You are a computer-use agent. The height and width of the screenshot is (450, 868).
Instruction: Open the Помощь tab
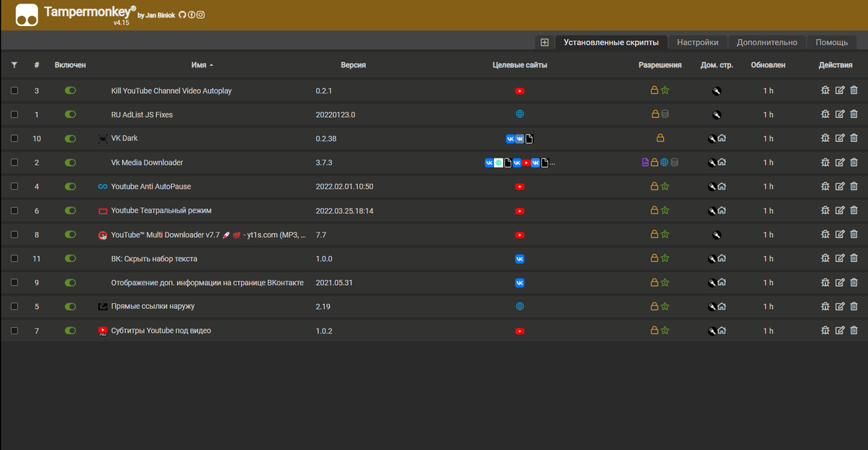click(x=832, y=42)
